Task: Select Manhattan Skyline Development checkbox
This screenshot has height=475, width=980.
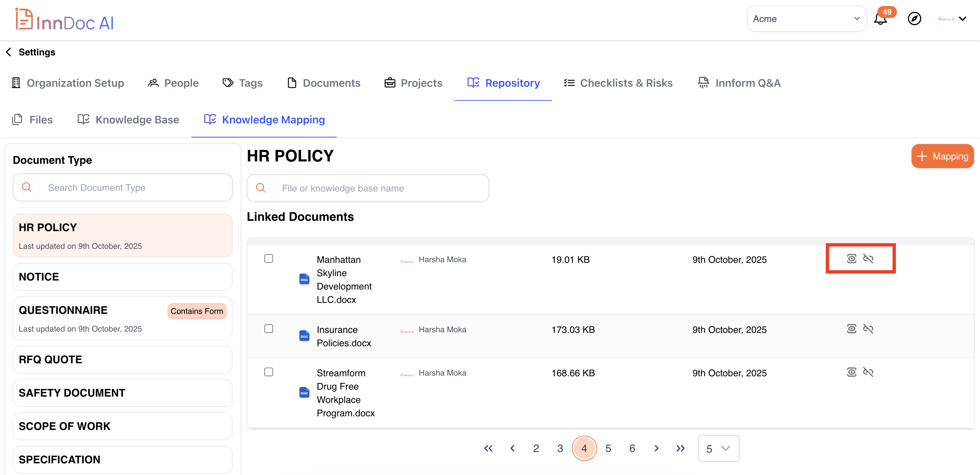Action: [269, 259]
